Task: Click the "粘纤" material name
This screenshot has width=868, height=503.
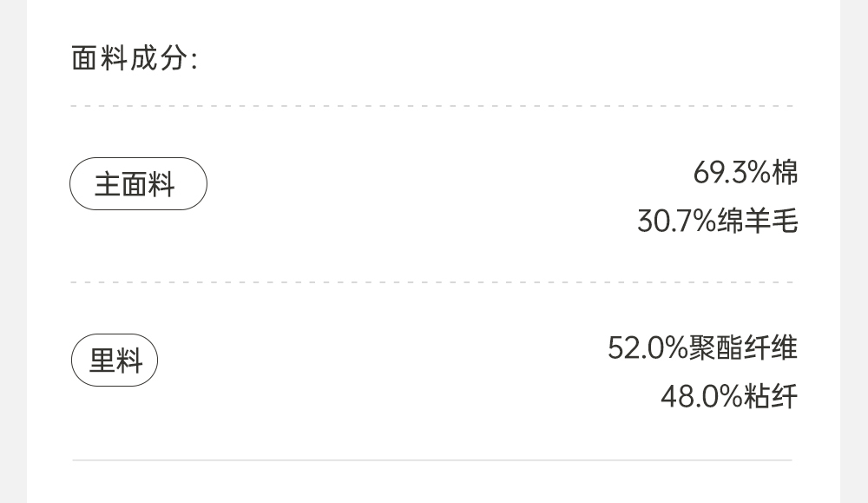Action: pos(771,397)
